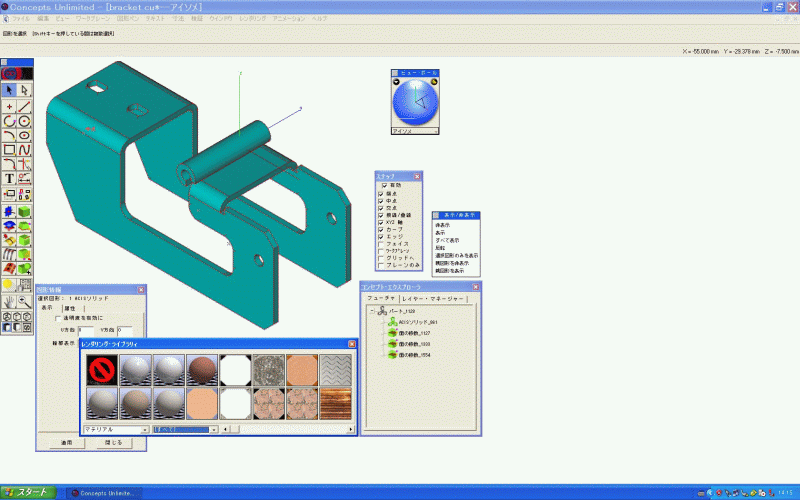Click the 適用 button
The height and width of the screenshot is (500, 800).
click(x=63, y=441)
